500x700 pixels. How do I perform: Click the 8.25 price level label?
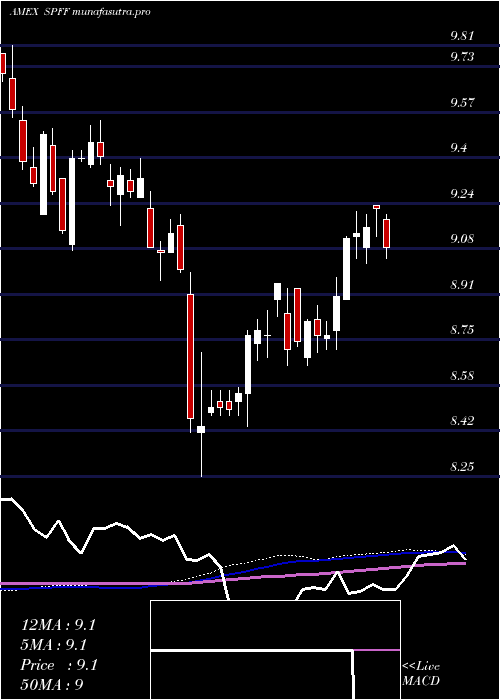pos(462,467)
